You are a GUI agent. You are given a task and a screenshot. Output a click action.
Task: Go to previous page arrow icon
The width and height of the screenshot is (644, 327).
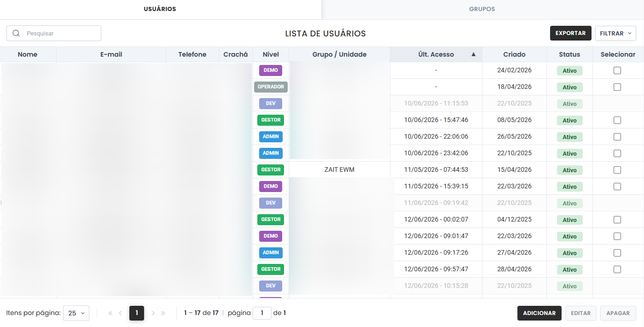[120, 313]
